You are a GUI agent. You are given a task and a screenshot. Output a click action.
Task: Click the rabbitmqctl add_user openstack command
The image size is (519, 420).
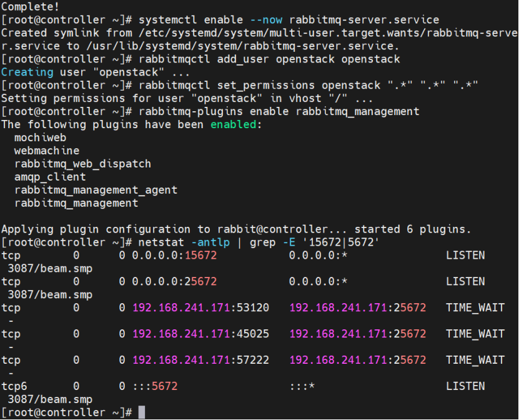coord(269,59)
